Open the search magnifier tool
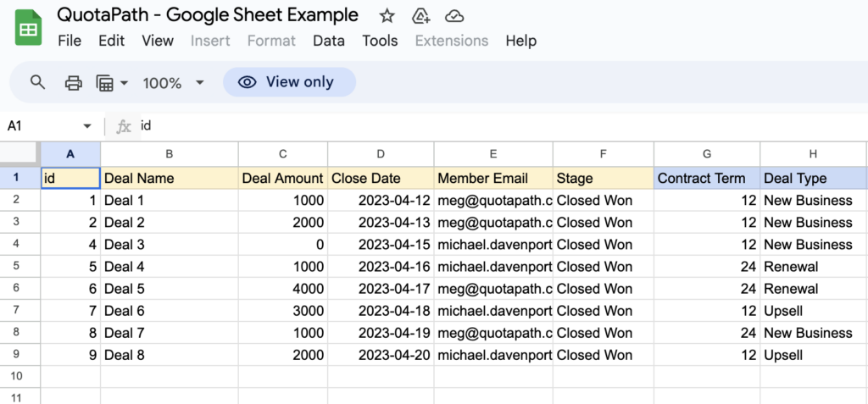This screenshot has width=868, height=404. [37, 83]
